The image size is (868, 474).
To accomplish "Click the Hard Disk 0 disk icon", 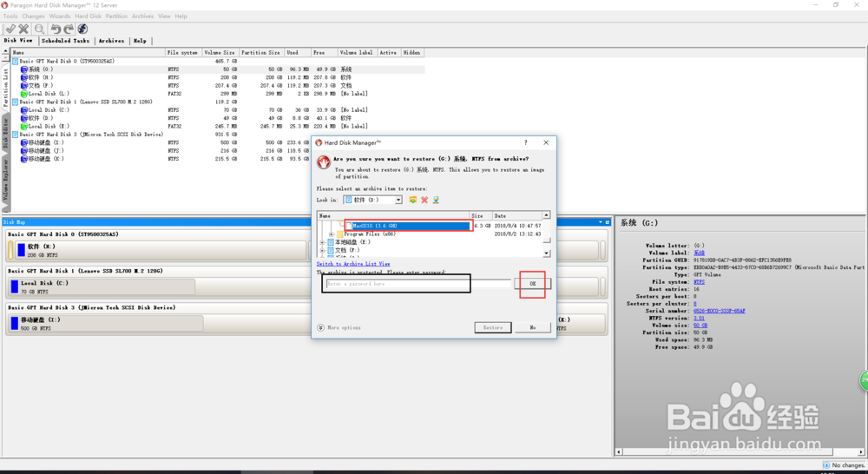I will click(16, 62).
